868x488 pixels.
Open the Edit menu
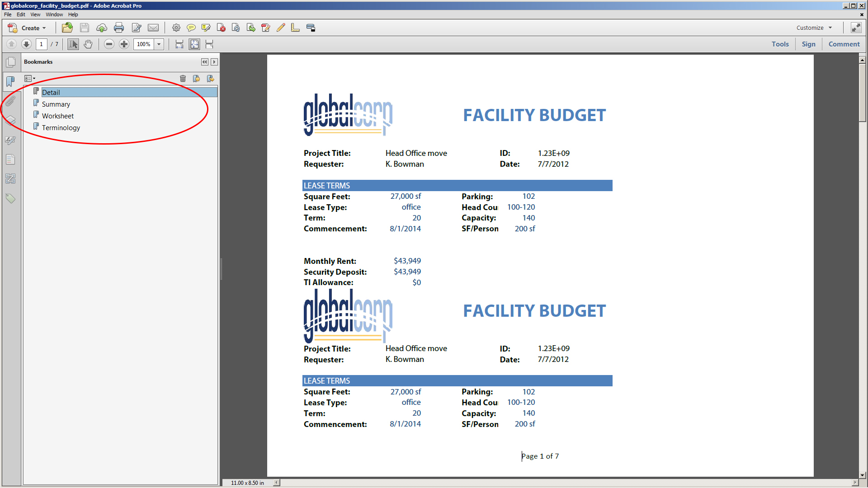click(x=21, y=14)
